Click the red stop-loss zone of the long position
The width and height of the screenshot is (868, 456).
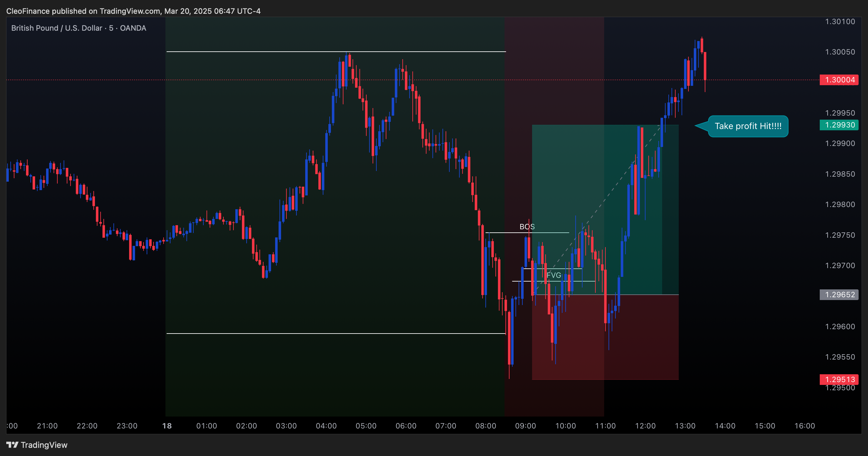(x=605, y=337)
